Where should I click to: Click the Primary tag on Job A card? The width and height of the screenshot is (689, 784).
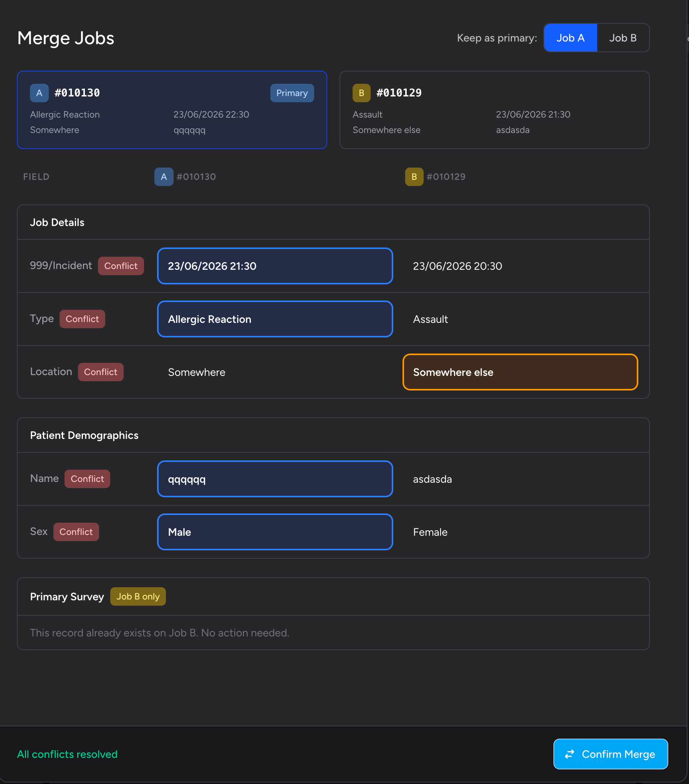pos(292,93)
